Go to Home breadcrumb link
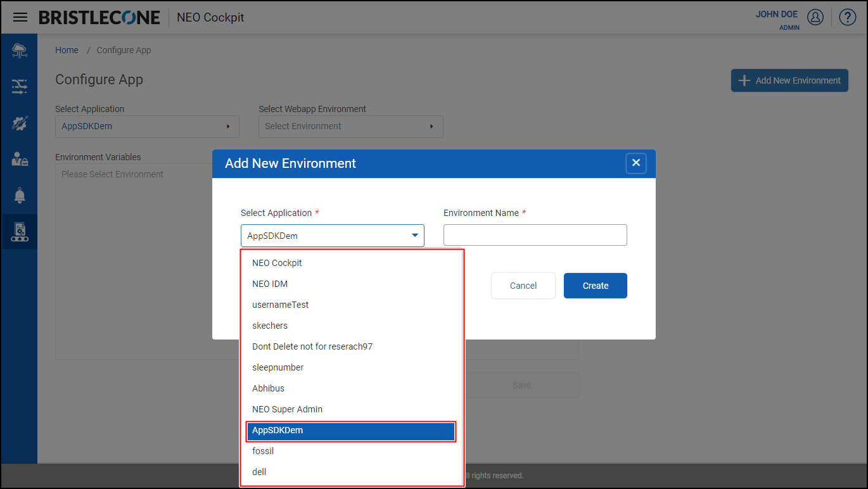This screenshot has height=489, width=868. click(67, 50)
